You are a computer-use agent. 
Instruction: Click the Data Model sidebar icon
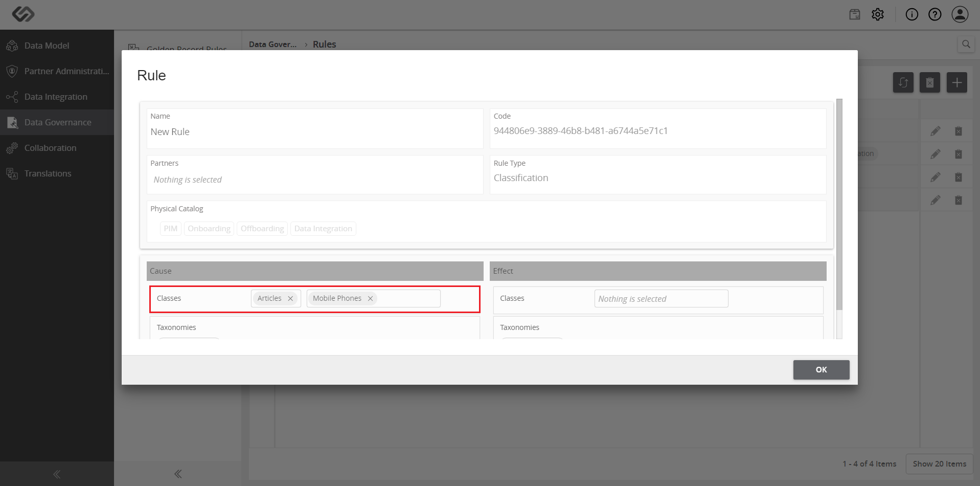tap(12, 46)
